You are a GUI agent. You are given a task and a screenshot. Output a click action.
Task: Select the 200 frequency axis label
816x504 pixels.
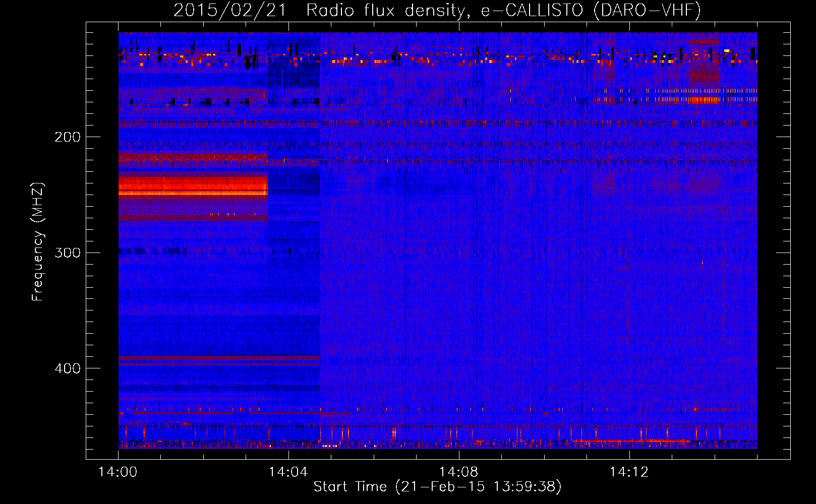68,137
